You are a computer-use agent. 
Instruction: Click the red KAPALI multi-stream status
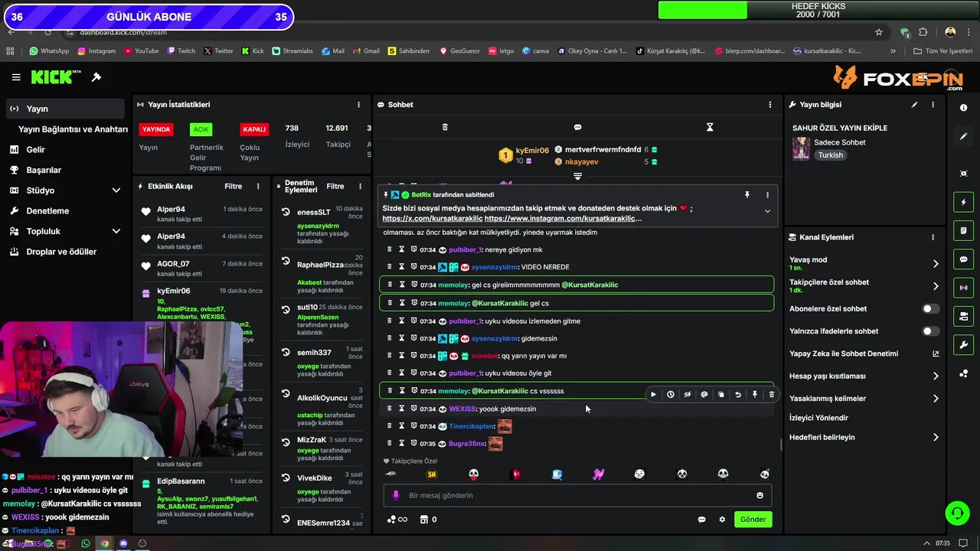click(254, 129)
